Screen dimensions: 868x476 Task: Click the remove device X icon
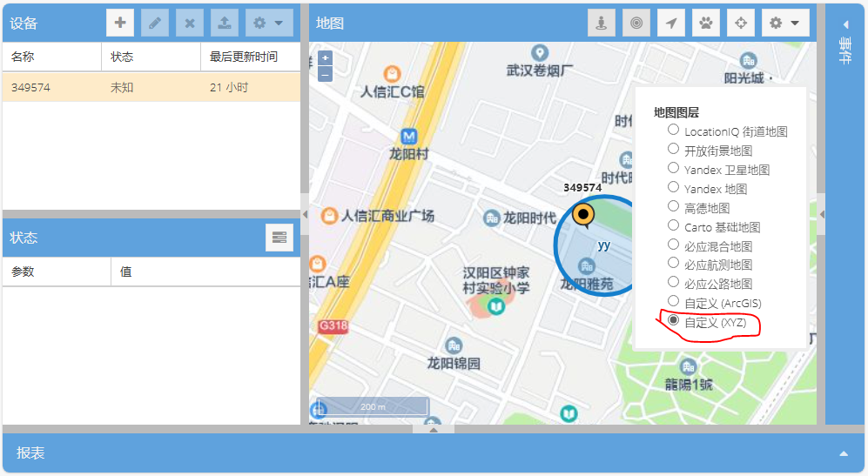pos(190,23)
